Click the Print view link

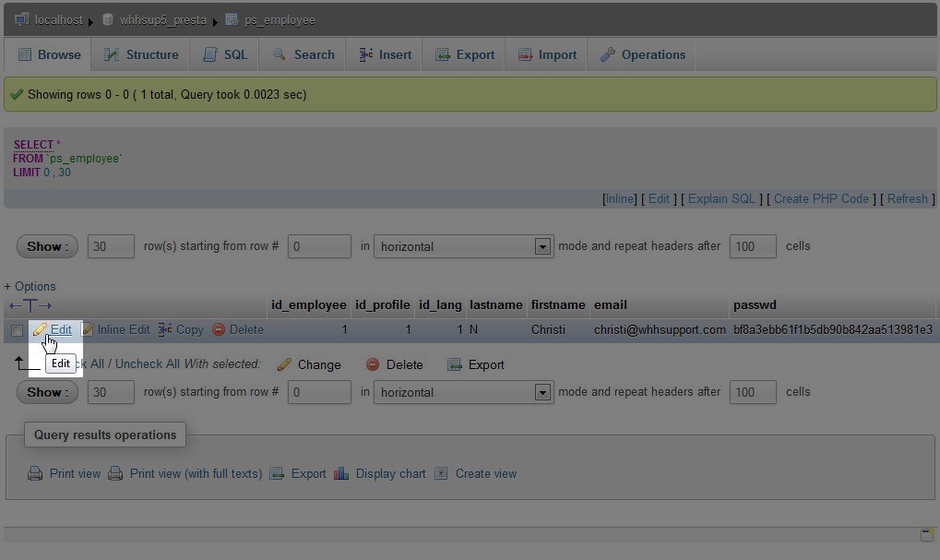[75, 473]
